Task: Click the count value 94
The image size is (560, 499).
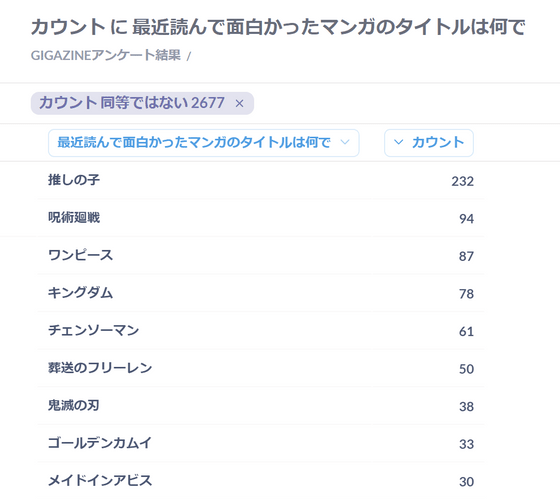Action: [x=466, y=219]
